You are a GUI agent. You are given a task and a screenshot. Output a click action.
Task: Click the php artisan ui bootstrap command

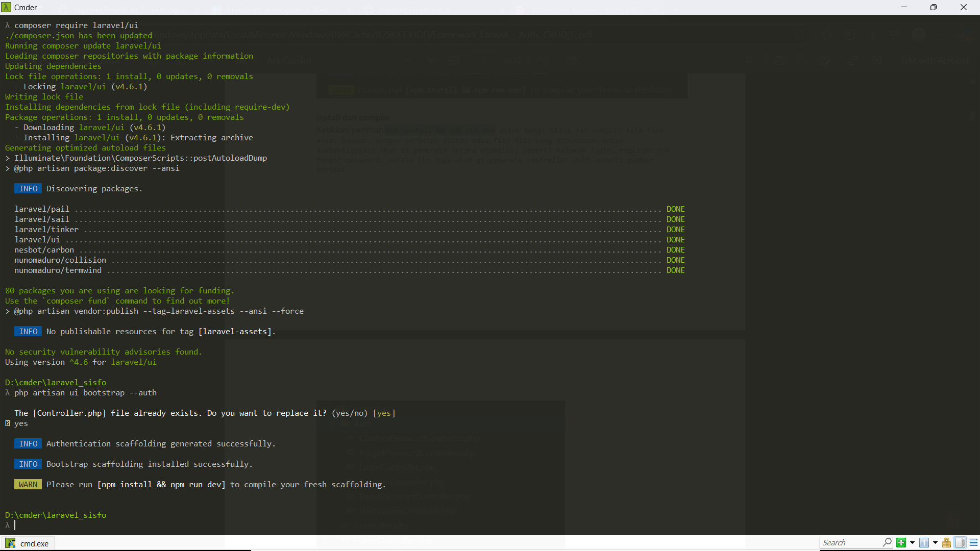(85, 393)
